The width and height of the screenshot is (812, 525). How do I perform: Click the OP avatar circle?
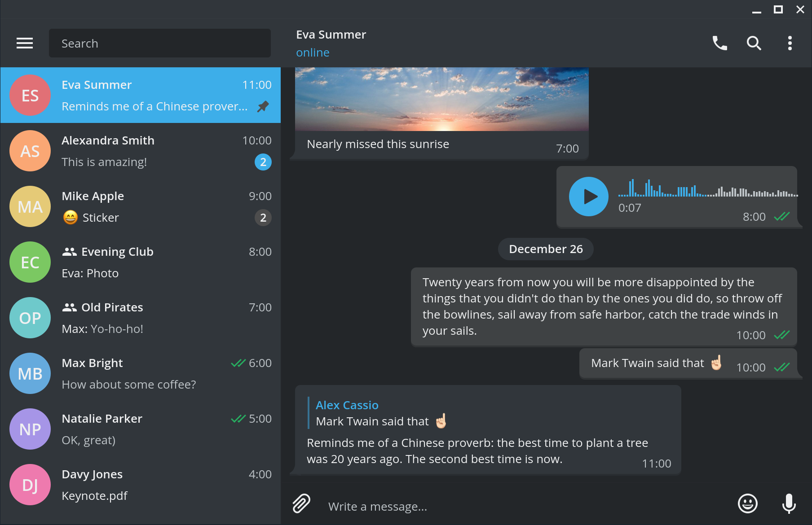[x=30, y=318]
